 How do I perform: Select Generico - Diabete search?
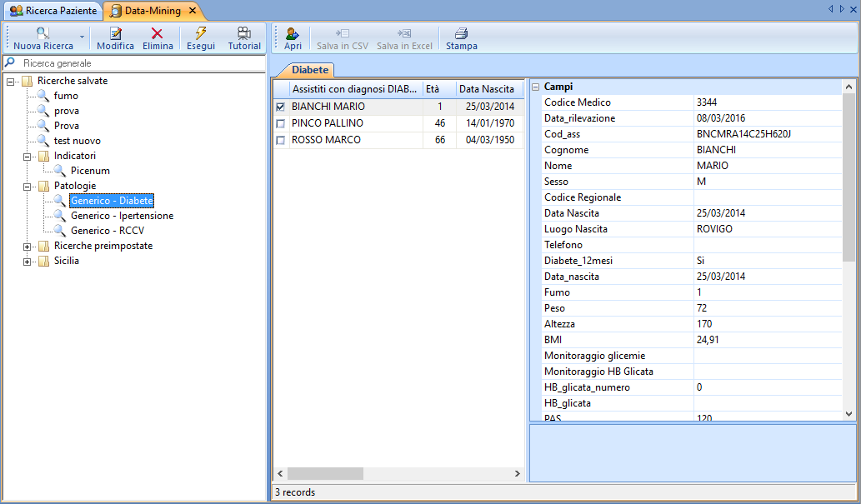point(112,201)
